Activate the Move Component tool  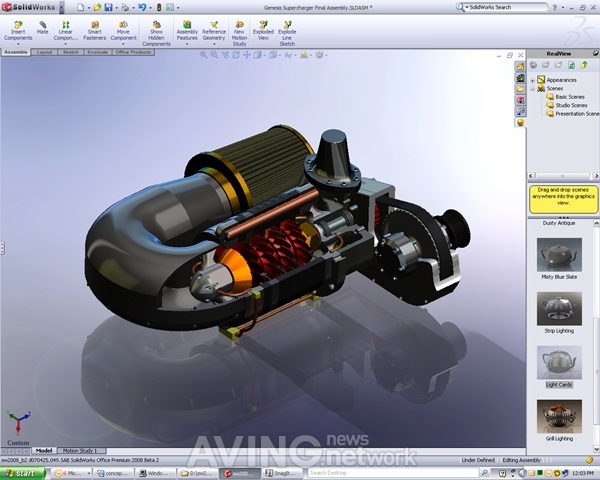(x=123, y=31)
